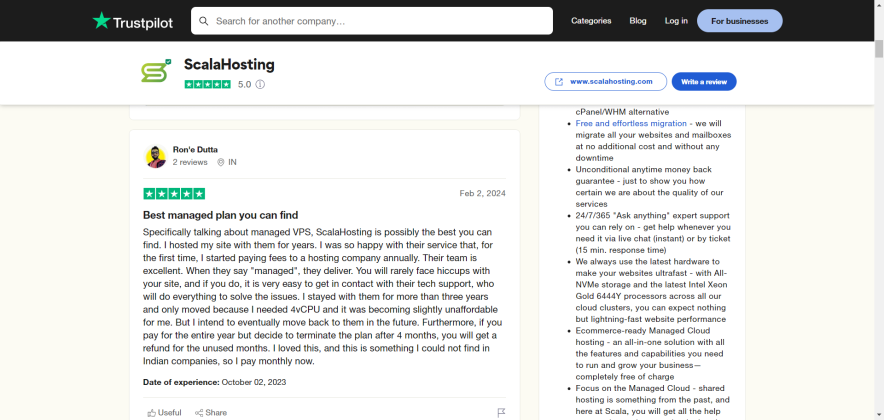Click the cPanel/WHM alternative text

click(x=622, y=112)
